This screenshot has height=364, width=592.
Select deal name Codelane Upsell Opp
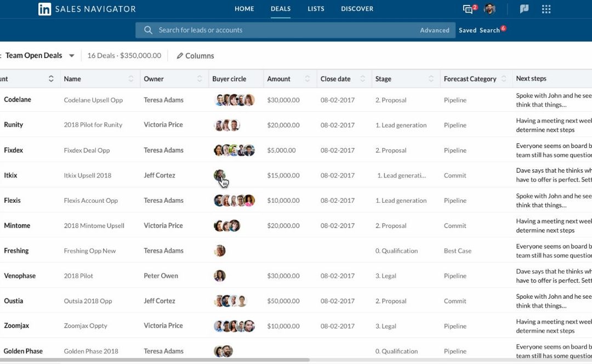point(93,100)
